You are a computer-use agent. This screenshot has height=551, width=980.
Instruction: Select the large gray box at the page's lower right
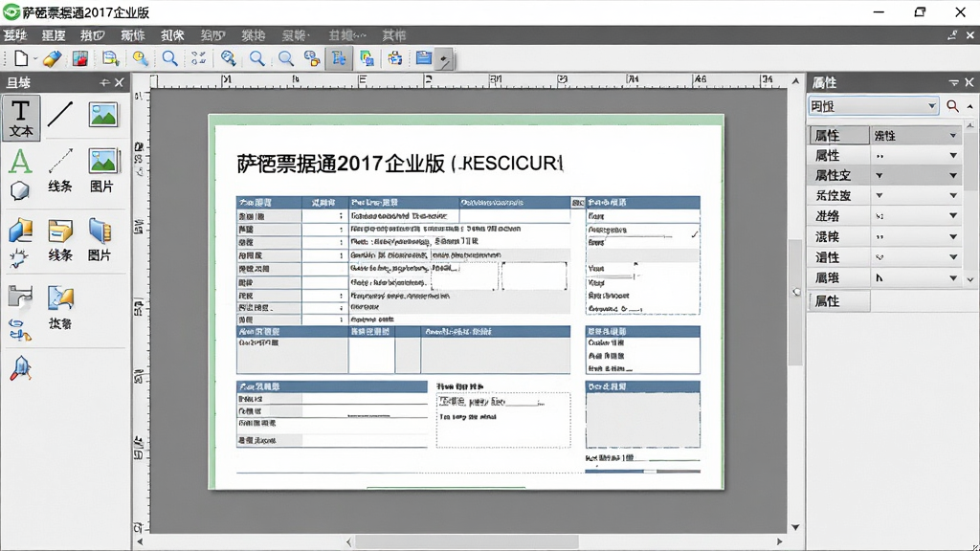(x=642, y=420)
